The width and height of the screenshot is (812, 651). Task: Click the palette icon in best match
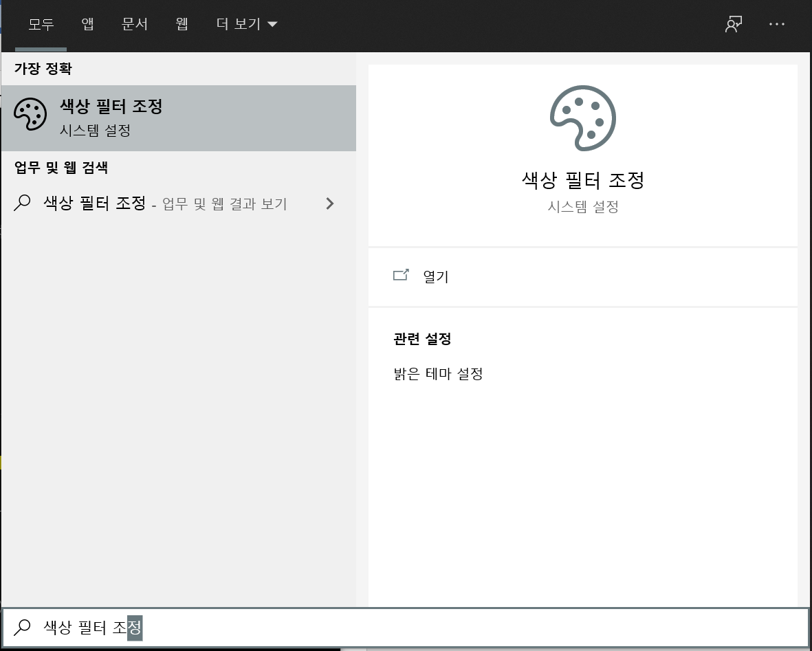pyautogui.click(x=30, y=114)
